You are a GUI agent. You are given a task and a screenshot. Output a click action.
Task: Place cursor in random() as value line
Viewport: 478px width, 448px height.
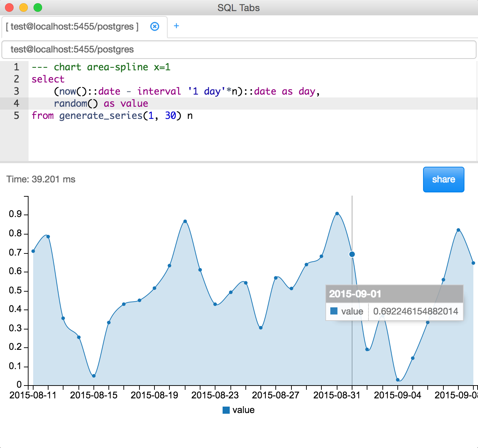101,104
